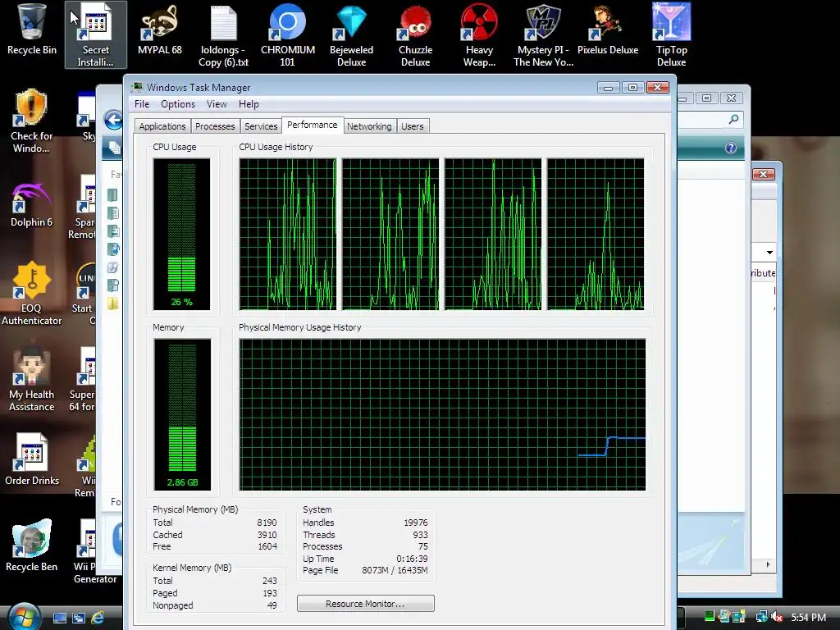Select the TipTop Deluxe cocktail icon

tap(671, 35)
